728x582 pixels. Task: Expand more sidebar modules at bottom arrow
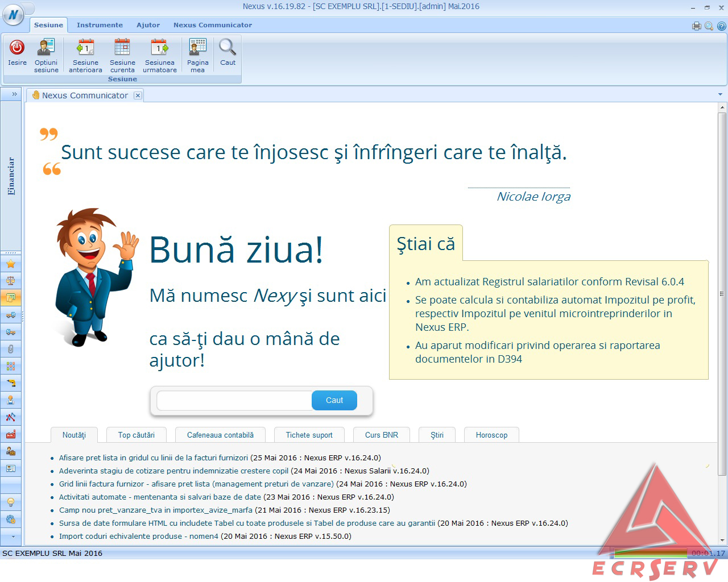click(x=13, y=536)
